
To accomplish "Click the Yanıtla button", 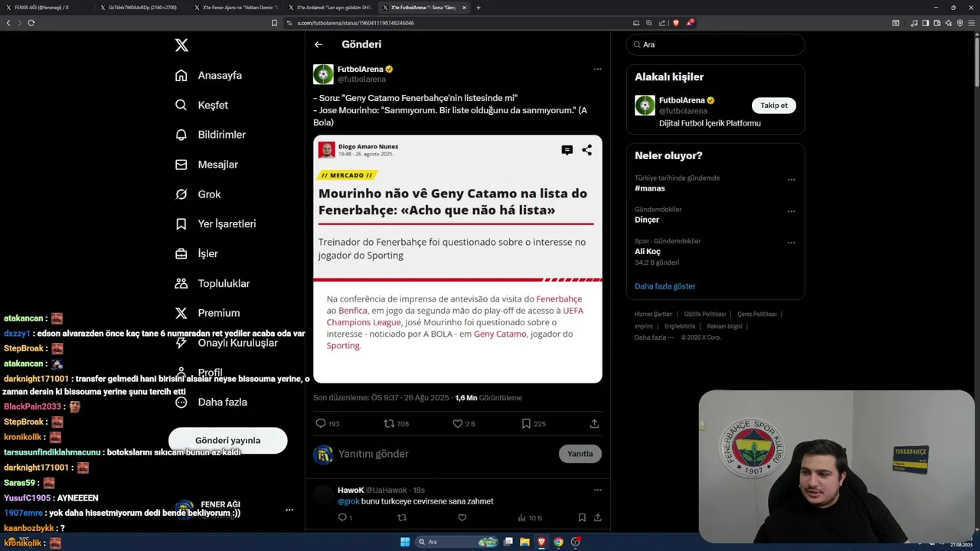I will [x=580, y=454].
